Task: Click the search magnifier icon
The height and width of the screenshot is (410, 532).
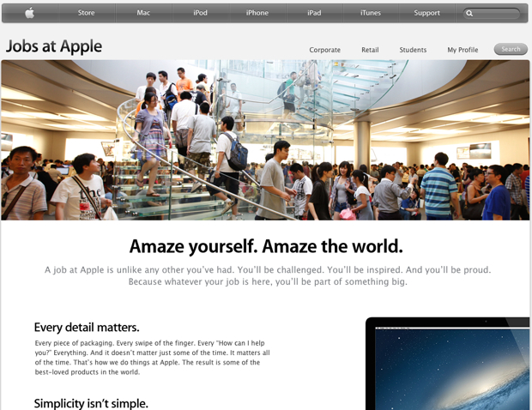Action: 469,13
